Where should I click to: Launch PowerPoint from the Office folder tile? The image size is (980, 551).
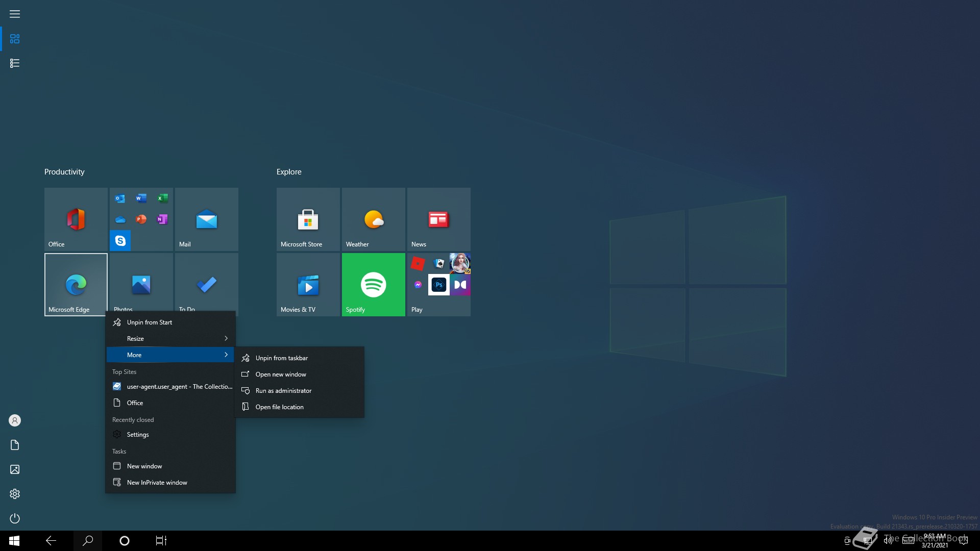pos(141,219)
